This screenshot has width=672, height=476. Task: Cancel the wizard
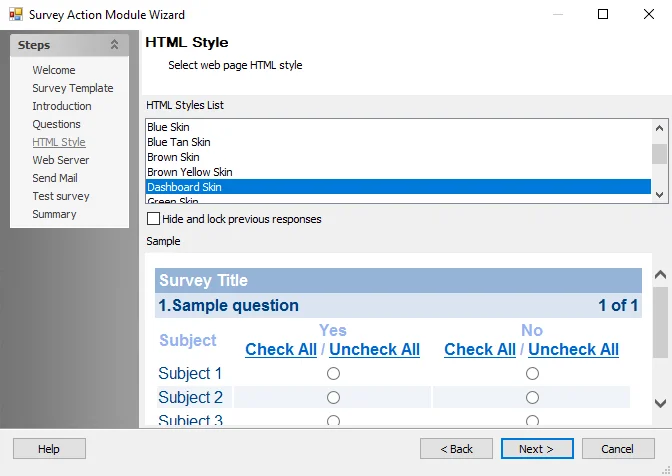coord(618,449)
